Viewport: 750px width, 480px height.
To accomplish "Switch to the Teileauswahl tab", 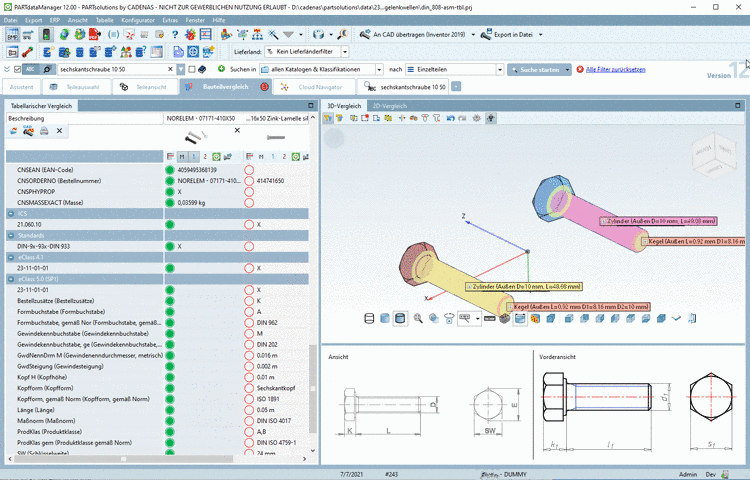I will click(77, 87).
